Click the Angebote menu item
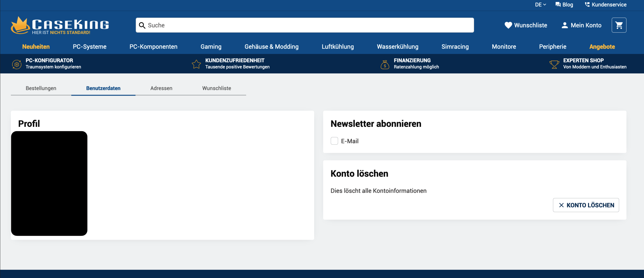This screenshot has height=278, width=644. tap(602, 47)
